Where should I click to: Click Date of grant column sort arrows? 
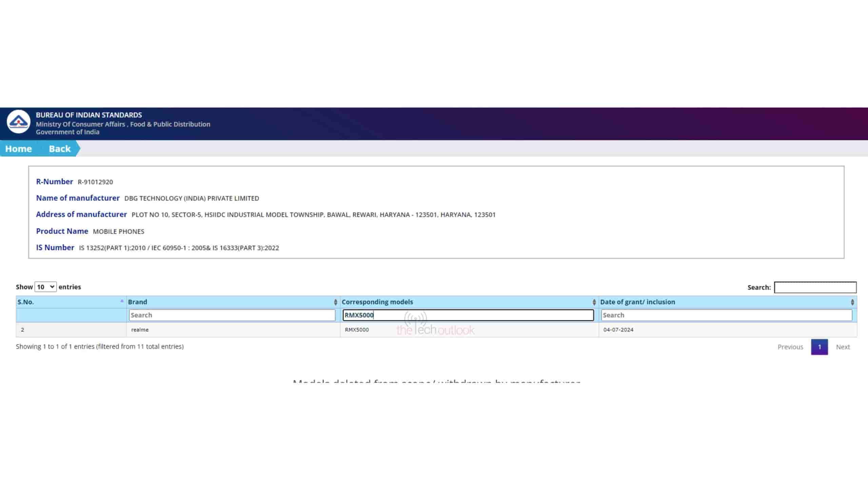tap(852, 302)
